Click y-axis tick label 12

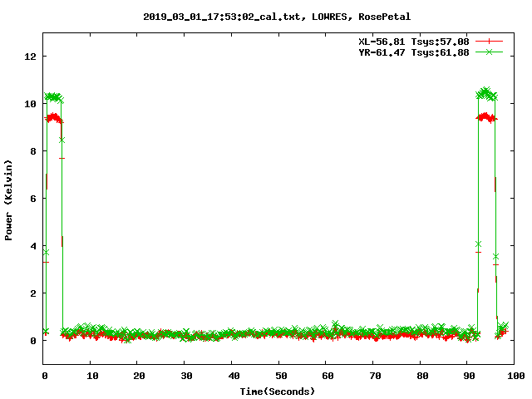pos(30,57)
